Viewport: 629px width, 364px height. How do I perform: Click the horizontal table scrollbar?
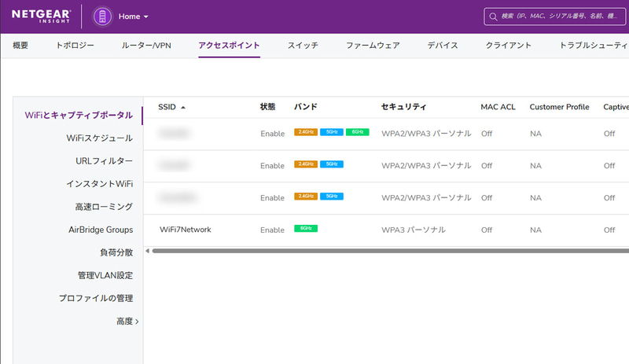click(x=390, y=251)
